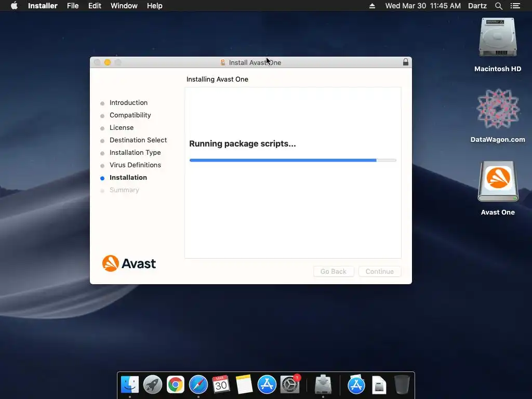
Task: Open the blue App Store icon left of System Preferences
Action: coord(267,385)
